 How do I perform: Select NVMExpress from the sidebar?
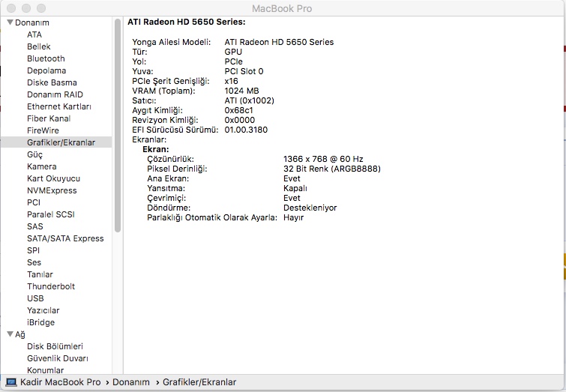[x=52, y=190]
